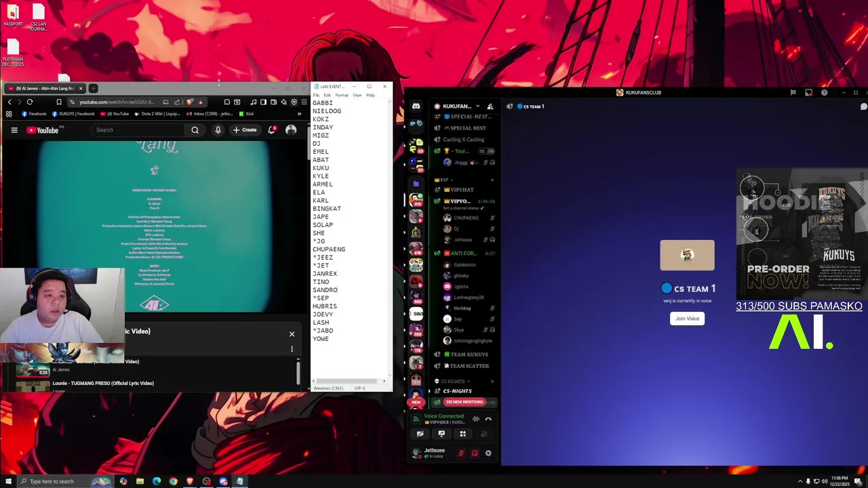Image resolution: width=868 pixels, height=488 pixels.
Task: Open Brave browser from taskbar
Action: click(190, 481)
